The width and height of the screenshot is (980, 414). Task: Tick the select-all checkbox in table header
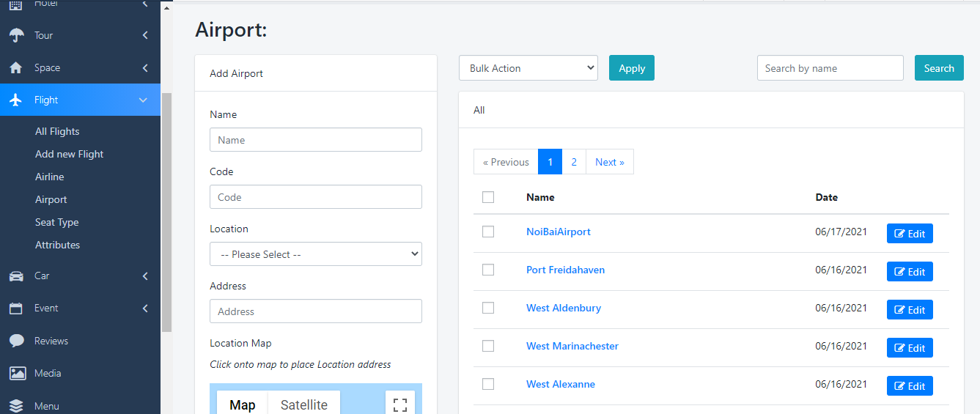[x=488, y=197]
